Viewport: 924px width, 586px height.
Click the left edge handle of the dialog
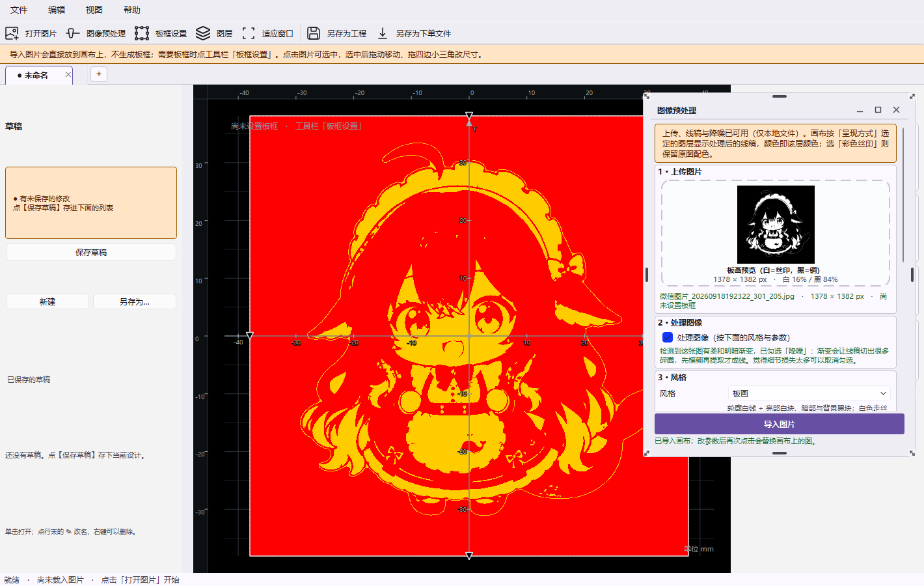[x=646, y=275]
